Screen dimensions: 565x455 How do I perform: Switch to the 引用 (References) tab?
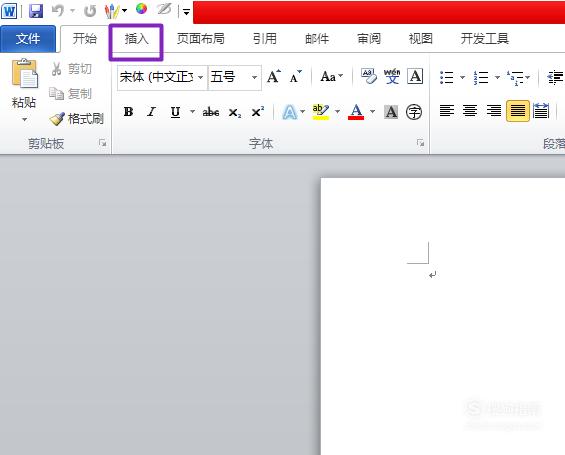[264, 39]
